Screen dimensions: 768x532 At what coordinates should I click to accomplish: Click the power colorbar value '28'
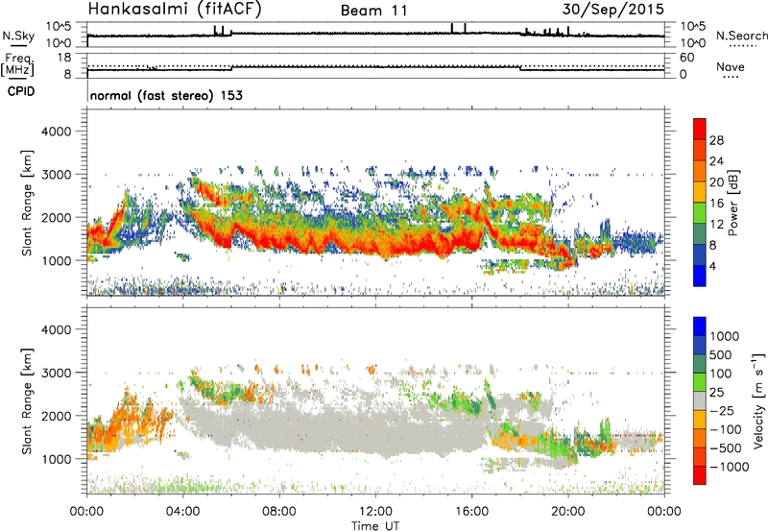click(x=716, y=140)
